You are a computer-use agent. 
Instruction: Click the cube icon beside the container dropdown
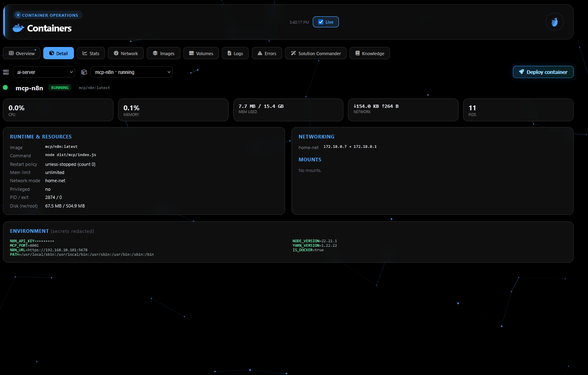pyautogui.click(x=84, y=72)
